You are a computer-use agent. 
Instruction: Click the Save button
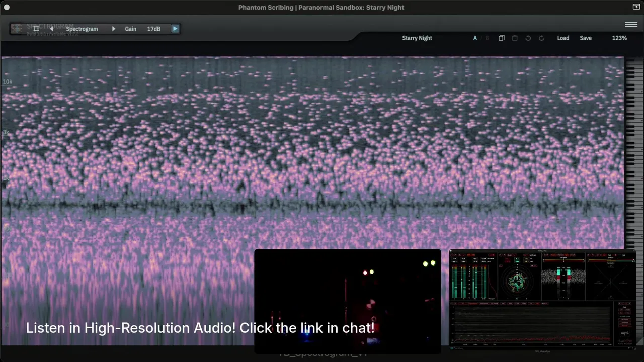tap(586, 38)
